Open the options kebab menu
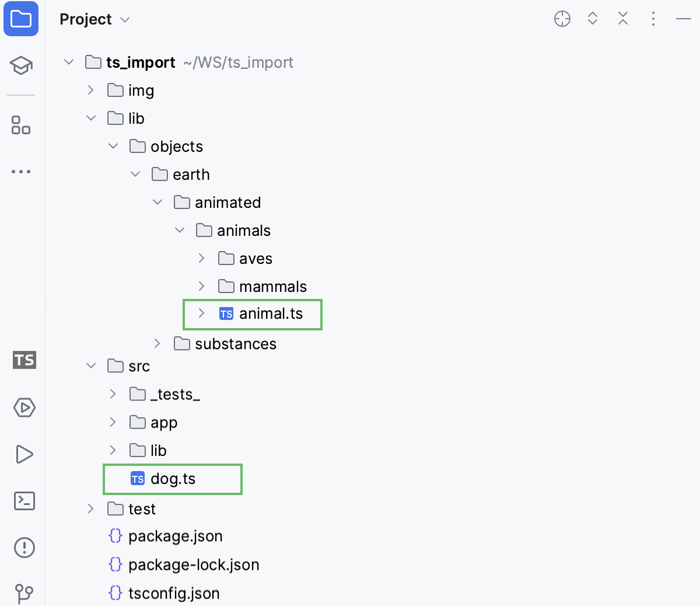Viewport: 700px width, 606px height. point(653,19)
